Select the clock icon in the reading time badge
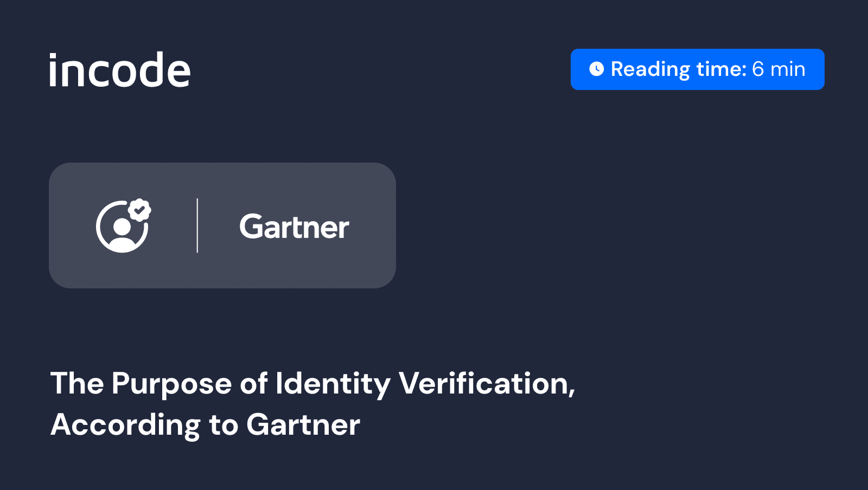The height and width of the screenshot is (490, 868). [597, 69]
